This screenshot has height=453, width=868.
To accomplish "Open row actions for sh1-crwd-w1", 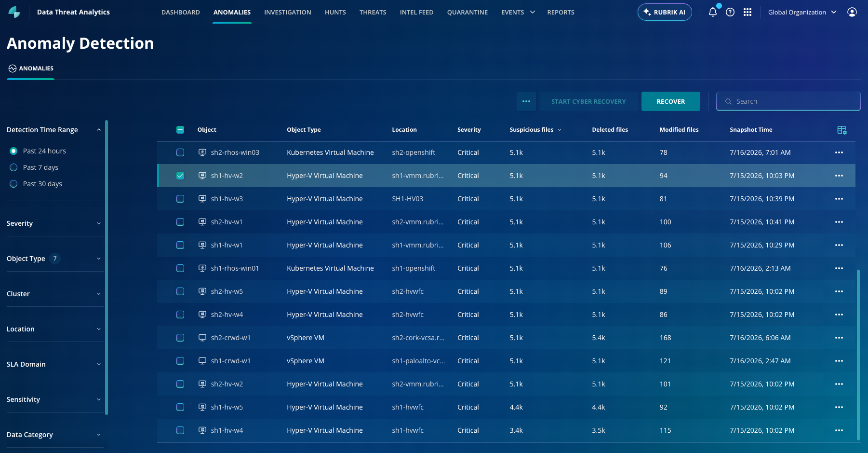I will pos(839,361).
